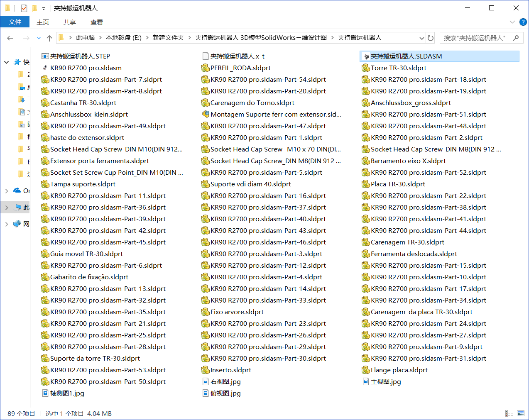Click the search magnifier icon

click(516, 38)
